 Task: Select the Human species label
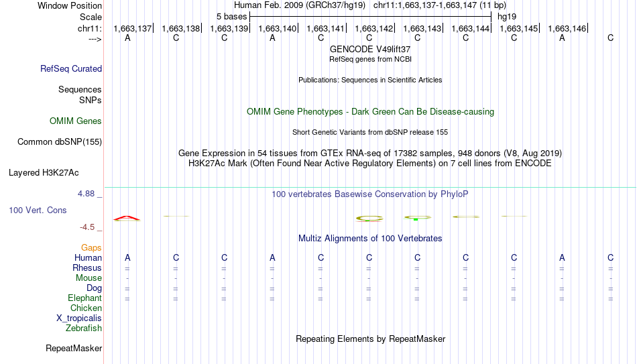[88, 257]
